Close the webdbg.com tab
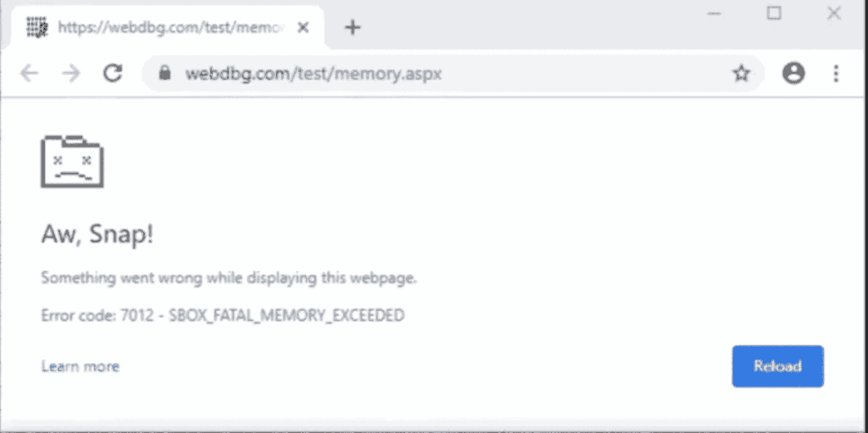Image resolution: width=868 pixels, height=433 pixels. (303, 27)
